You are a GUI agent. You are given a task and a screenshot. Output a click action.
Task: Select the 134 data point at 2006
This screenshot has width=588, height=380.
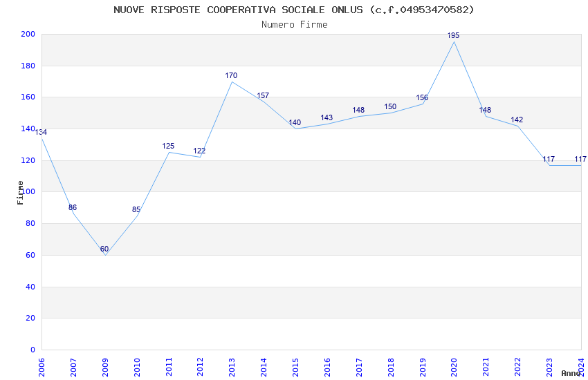[41, 132]
